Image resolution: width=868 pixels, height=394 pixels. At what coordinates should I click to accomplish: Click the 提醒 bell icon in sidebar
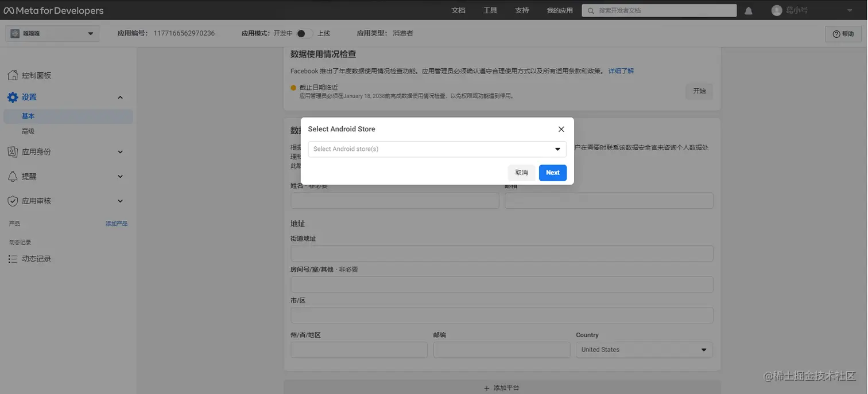click(x=13, y=176)
